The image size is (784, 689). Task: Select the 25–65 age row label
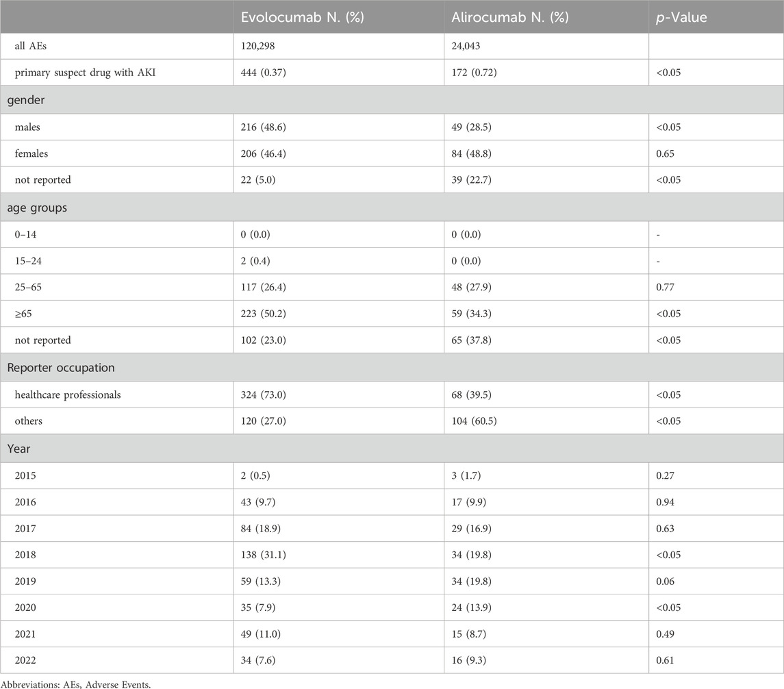(x=28, y=288)
